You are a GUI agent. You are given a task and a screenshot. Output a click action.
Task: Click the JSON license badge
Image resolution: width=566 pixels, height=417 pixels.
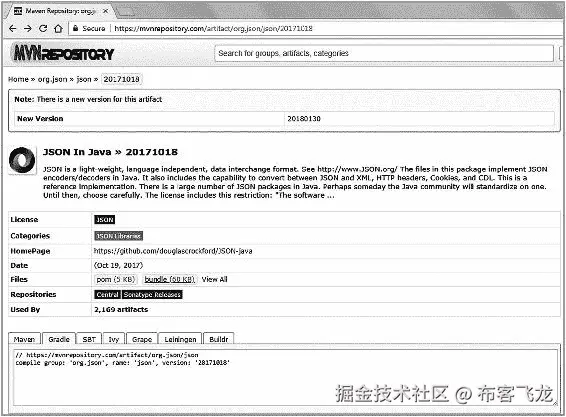(105, 220)
